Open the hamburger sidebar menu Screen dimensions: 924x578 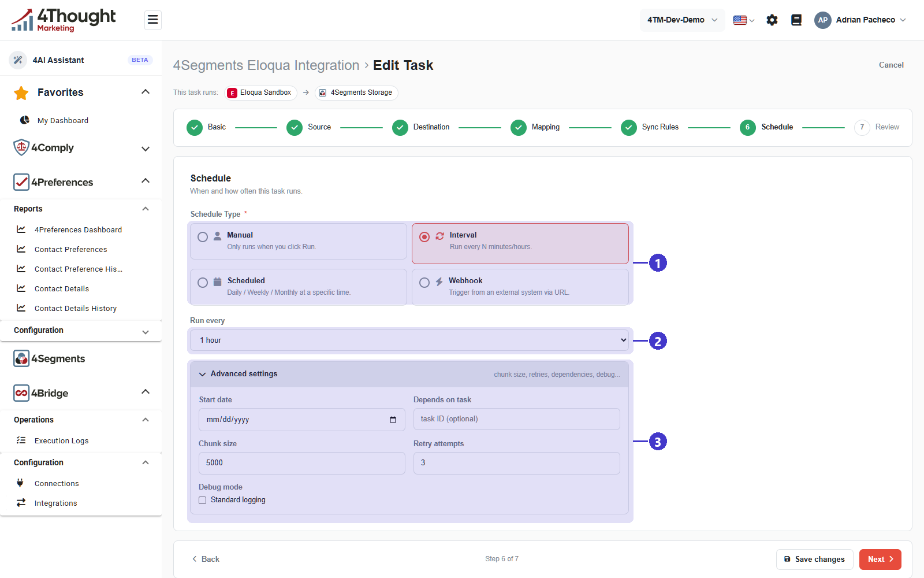(x=152, y=20)
